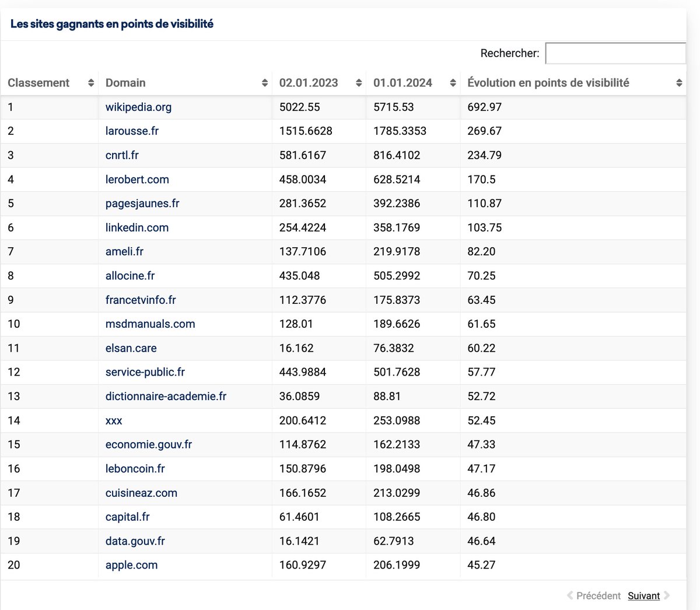Click the Rechercher: label
700x610 pixels.
click(510, 53)
